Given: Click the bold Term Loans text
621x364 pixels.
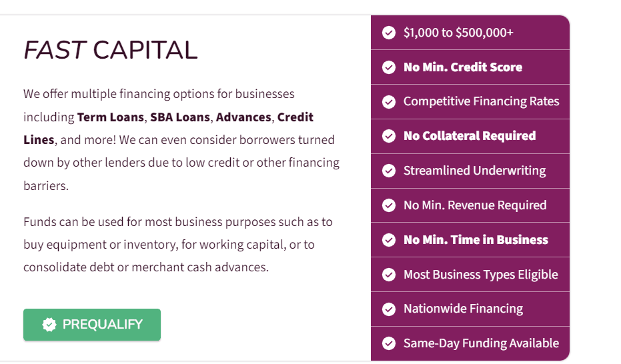Looking at the screenshot, I should click(x=111, y=117).
